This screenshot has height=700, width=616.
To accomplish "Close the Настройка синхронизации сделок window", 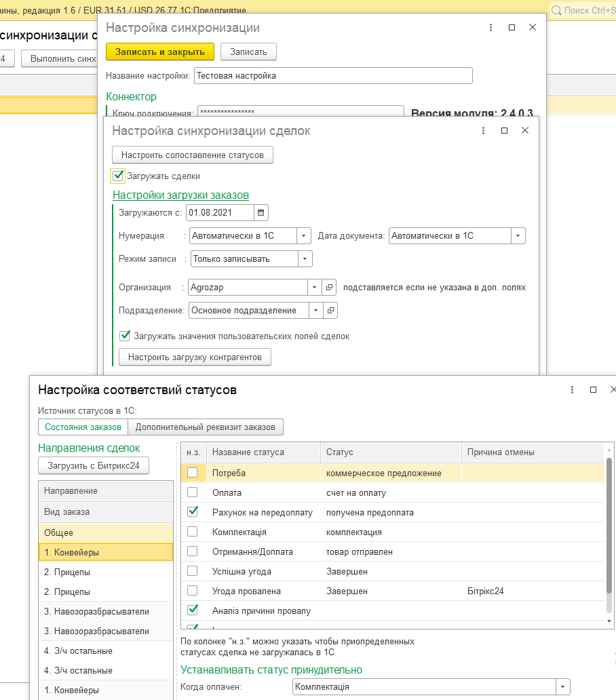I will (525, 130).
